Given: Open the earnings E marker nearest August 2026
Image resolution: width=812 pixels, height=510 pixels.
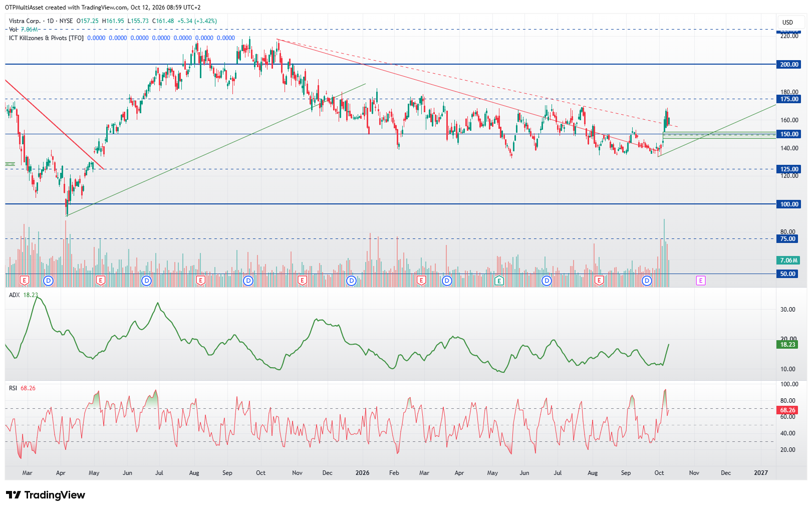Looking at the screenshot, I should tap(599, 281).
